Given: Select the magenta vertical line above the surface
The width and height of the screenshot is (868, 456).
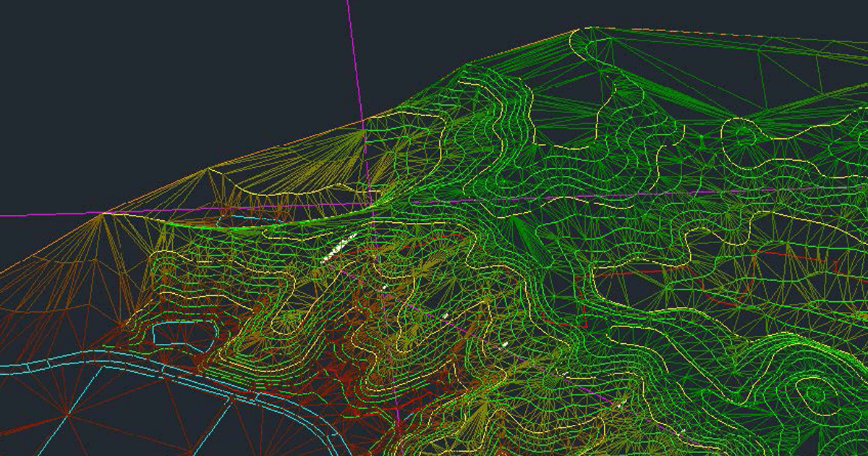Looking at the screenshot, I should 353,58.
